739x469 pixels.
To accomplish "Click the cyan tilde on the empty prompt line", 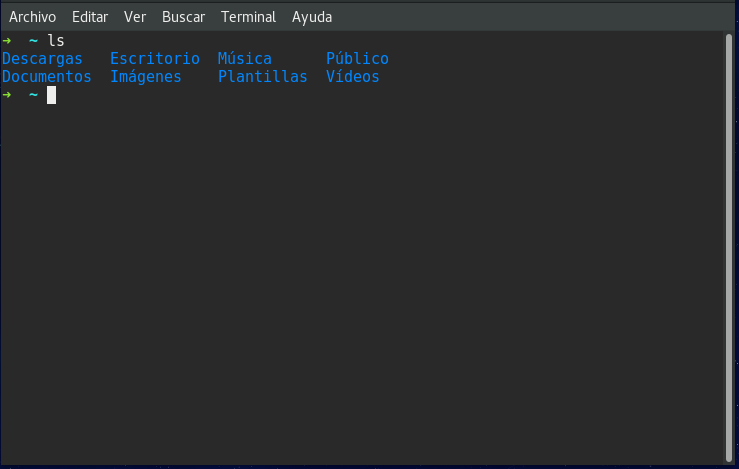I will [x=33, y=95].
